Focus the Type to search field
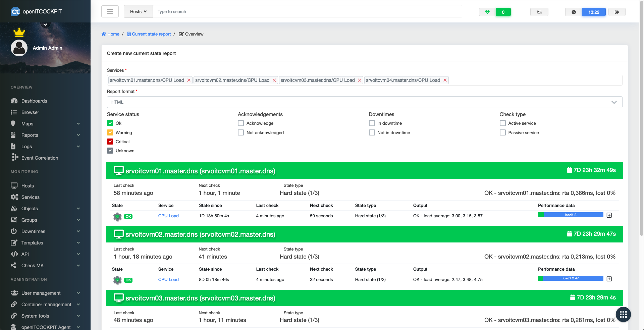The width and height of the screenshot is (644, 330). (307, 12)
